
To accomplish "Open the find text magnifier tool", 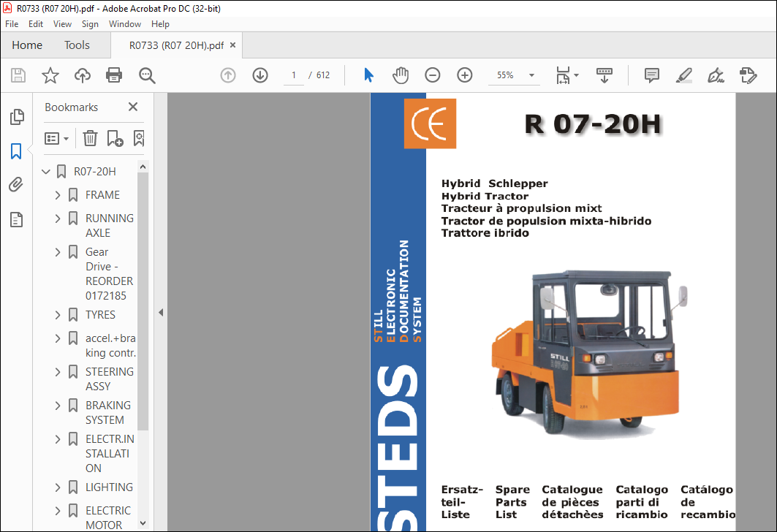I will 147,75.
